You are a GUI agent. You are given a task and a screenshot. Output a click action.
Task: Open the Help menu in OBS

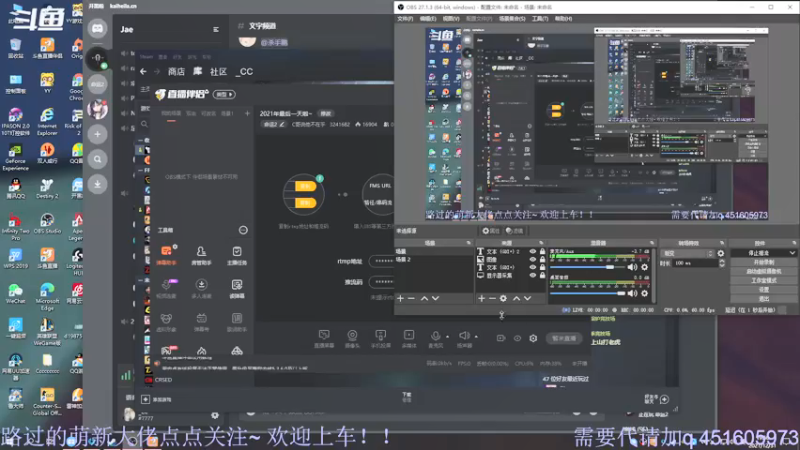tap(563, 19)
